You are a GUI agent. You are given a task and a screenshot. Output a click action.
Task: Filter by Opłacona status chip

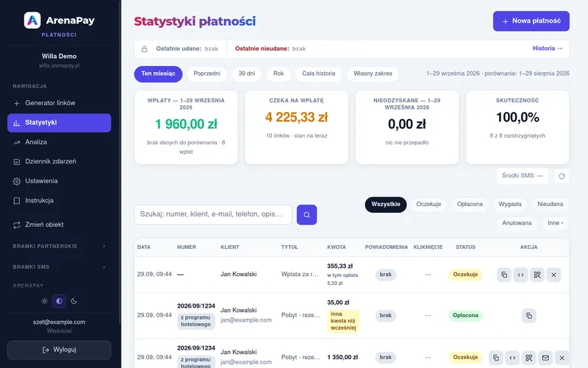(x=470, y=205)
